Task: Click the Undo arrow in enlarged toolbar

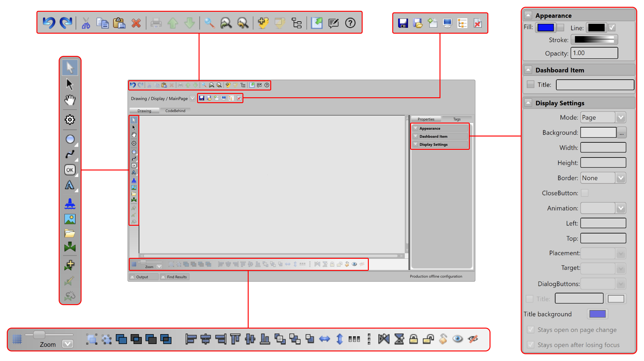Action: click(x=49, y=23)
